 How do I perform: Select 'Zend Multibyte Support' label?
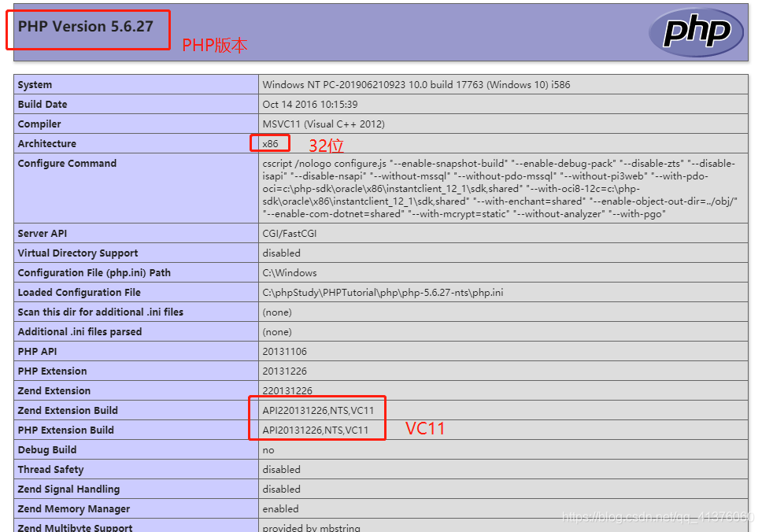coord(75,527)
